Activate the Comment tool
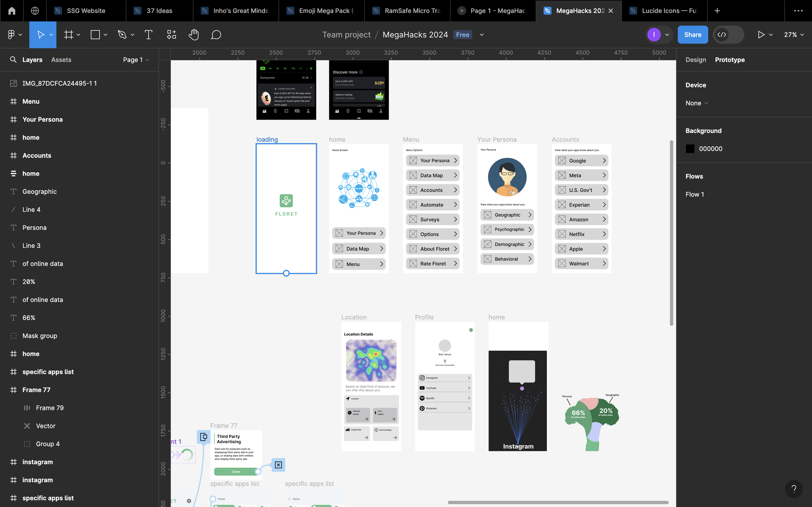Screen dimensions: 812x507 (216, 35)
